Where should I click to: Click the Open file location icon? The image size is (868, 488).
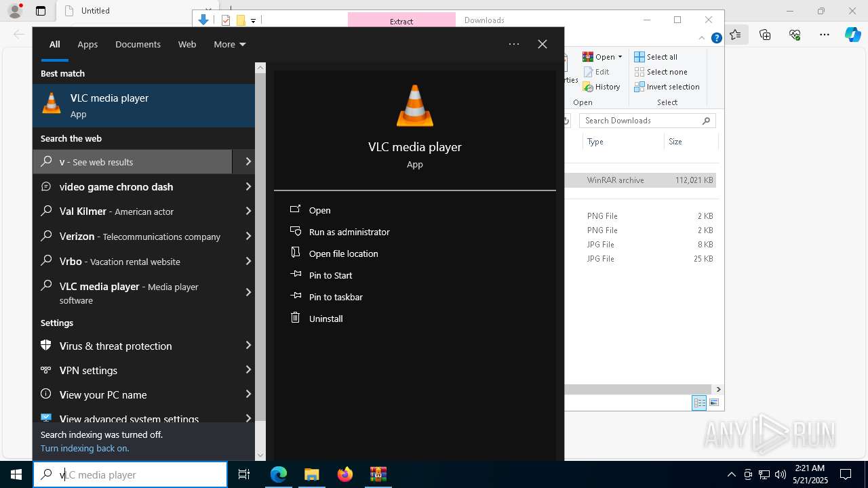(295, 252)
